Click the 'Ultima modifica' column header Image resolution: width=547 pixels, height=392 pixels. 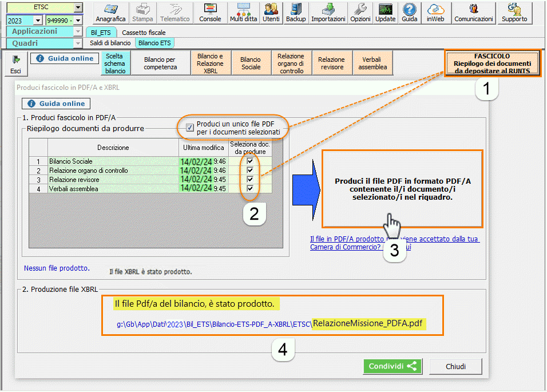[x=203, y=148]
